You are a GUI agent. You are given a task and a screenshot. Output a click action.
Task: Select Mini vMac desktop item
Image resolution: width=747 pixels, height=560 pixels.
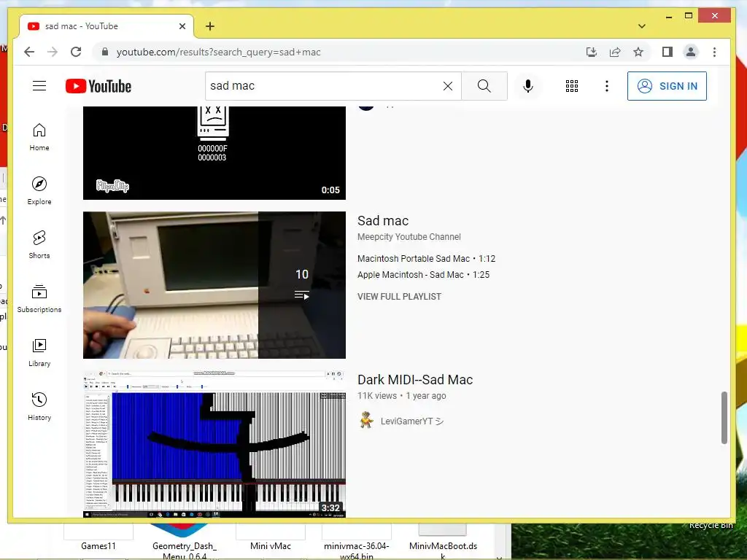click(x=271, y=545)
